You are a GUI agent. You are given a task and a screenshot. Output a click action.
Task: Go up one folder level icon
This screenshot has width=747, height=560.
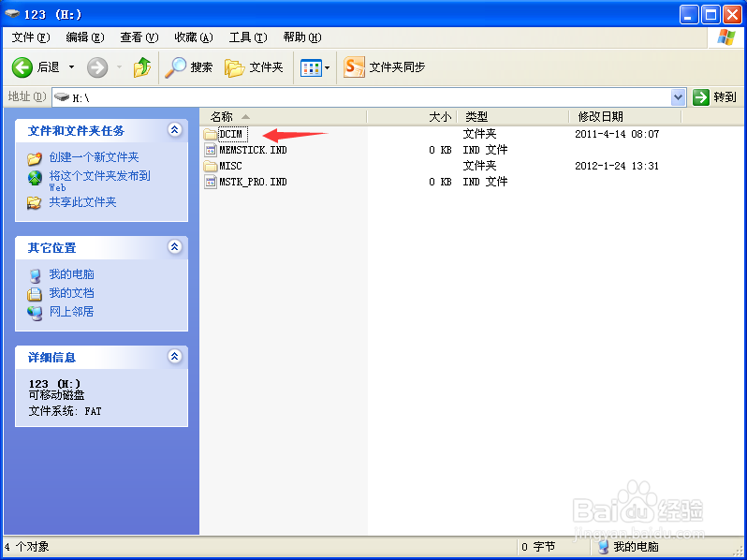pyautogui.click(x=142, y=67)
